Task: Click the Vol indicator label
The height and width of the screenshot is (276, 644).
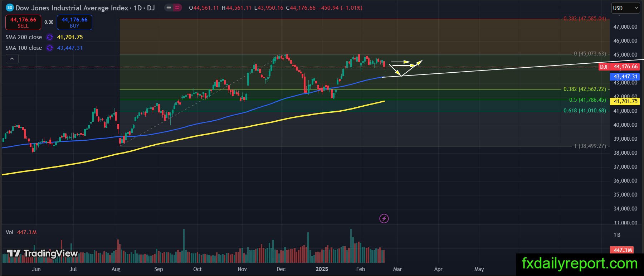Action: click(x=10, y=232)
